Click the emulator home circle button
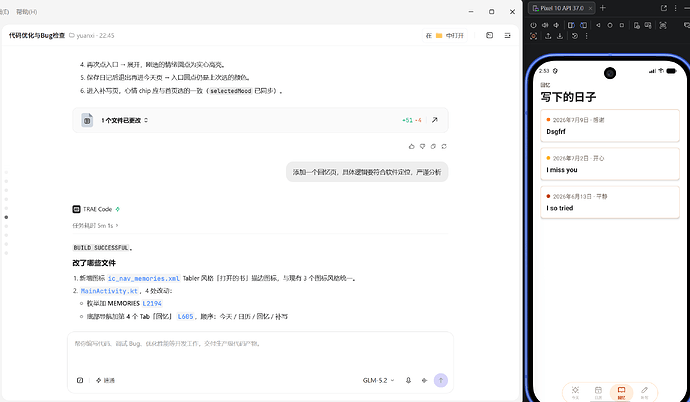Screen dimensions: 690x402 610,26
